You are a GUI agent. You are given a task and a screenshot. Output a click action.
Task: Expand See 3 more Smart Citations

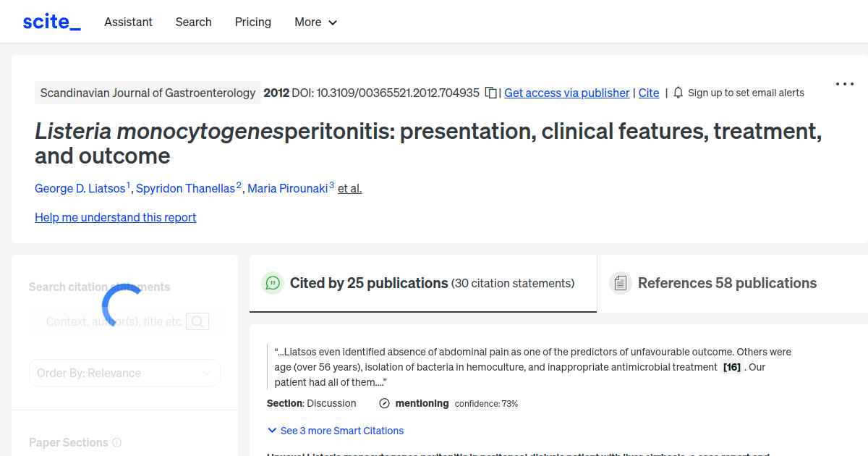click(x=335, y=431)
